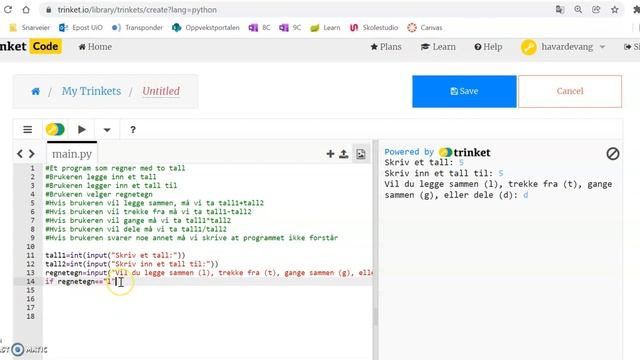Click comment '#Et program som regner med to tall'

(x=115, y=168)
